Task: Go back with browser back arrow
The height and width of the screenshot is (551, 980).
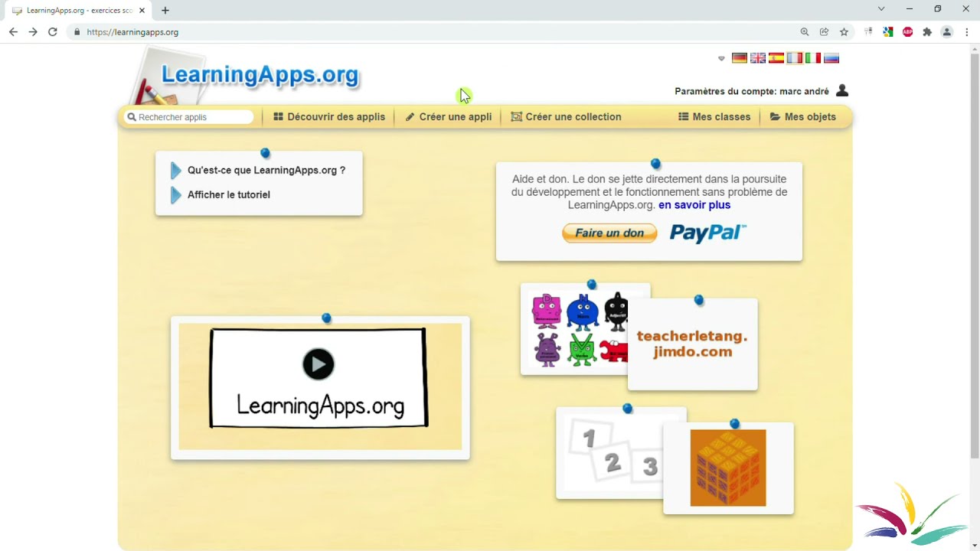Action: [x=13, y=32]
